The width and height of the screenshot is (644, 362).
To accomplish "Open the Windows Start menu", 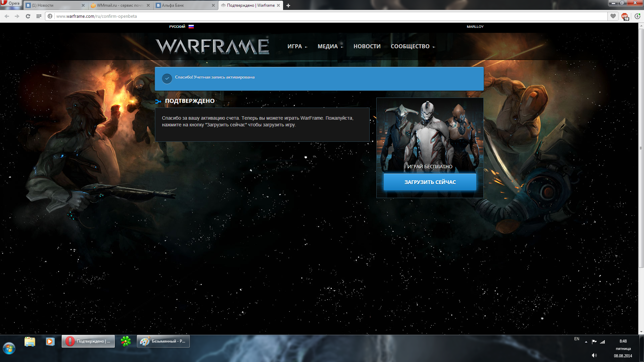I will pos(9,349).
